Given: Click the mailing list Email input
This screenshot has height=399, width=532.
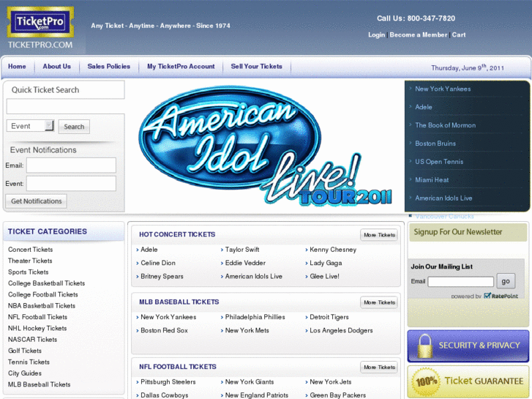Looking at the screenshot, I should point(461,282).
